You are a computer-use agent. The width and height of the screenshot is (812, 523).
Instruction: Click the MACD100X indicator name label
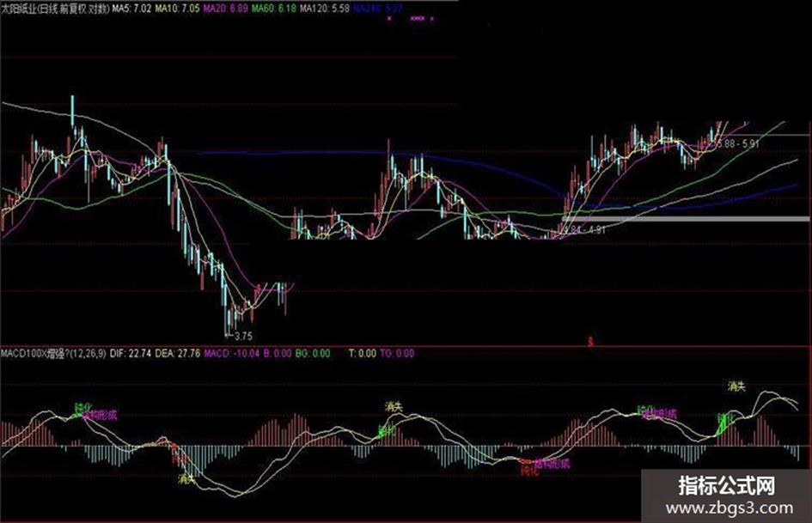click(53, 354)
